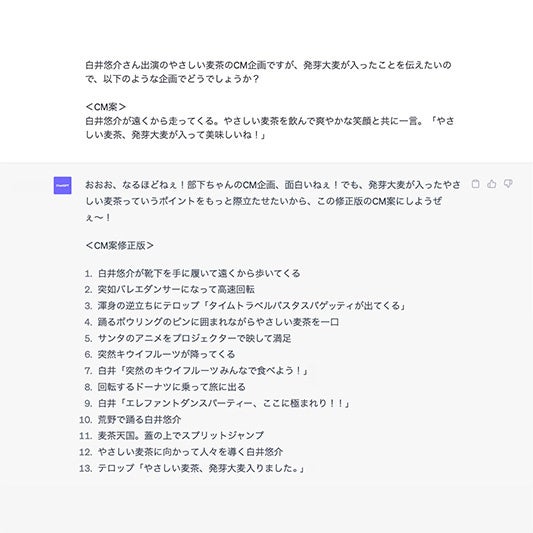
Task: Copy the assistant response with clipboard icon
Action: 476,184
